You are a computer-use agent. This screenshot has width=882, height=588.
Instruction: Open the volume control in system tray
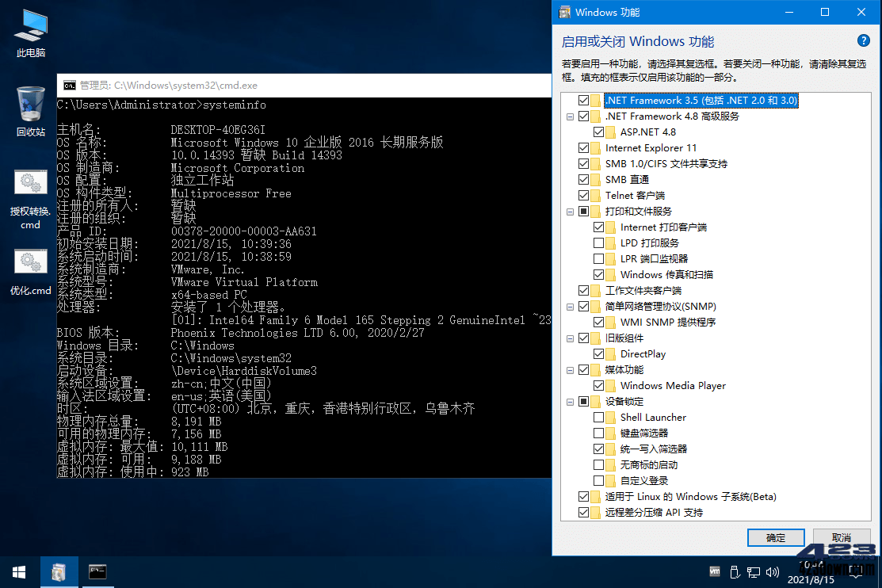(x=773, y=571)
